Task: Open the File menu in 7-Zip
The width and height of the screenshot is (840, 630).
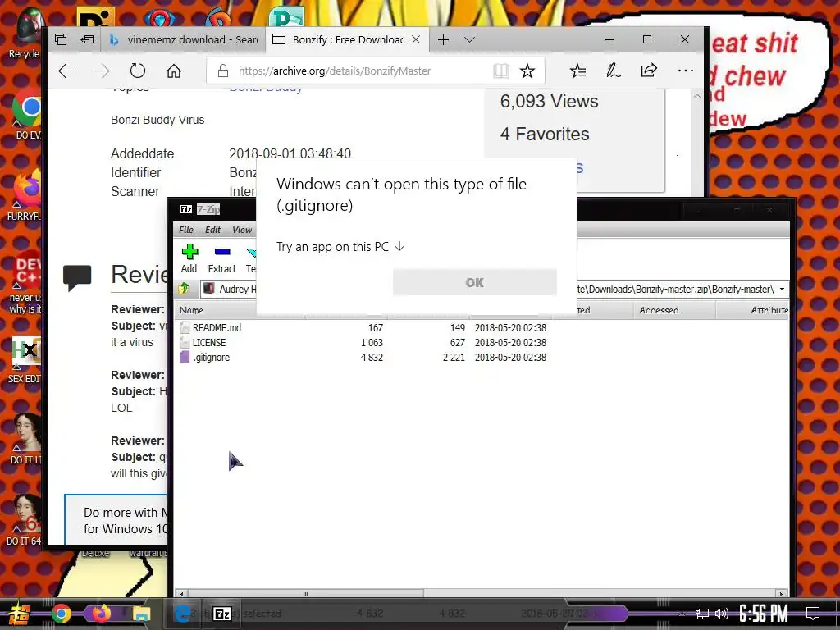Action: coord(186,230)
